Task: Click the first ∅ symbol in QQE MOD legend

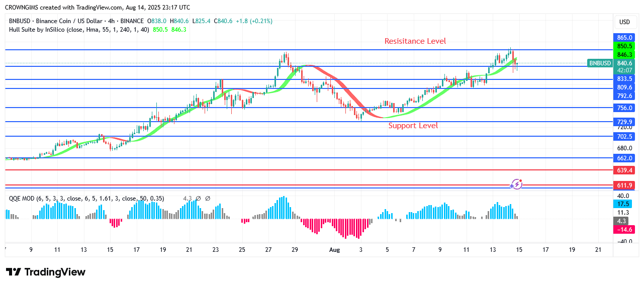Action: coord(199,199)
